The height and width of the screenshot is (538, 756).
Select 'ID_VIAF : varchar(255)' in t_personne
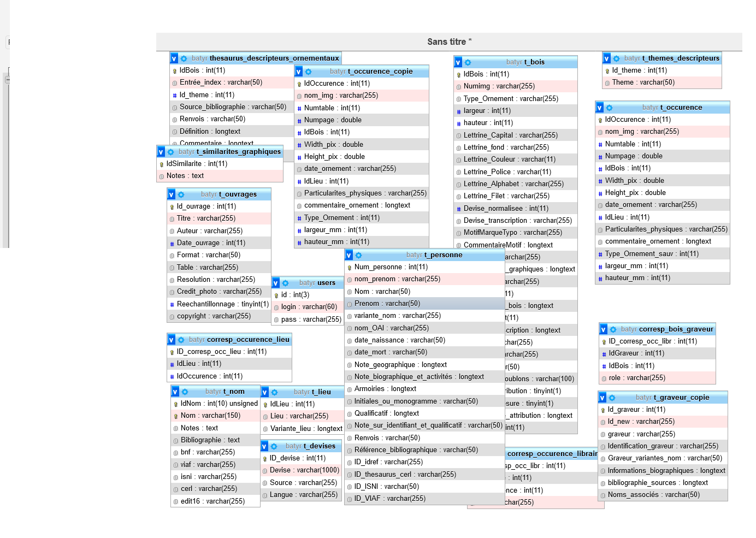tap(424, 499)
